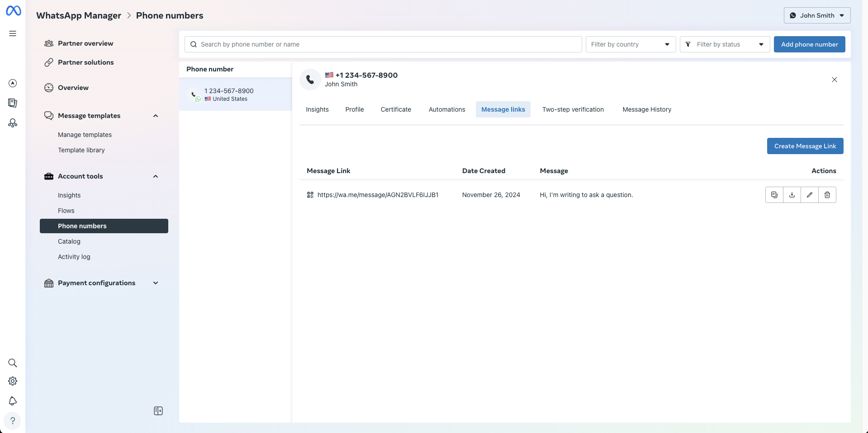
Task: Click the wa.me message link URL
Action: (x=378, y=195)
